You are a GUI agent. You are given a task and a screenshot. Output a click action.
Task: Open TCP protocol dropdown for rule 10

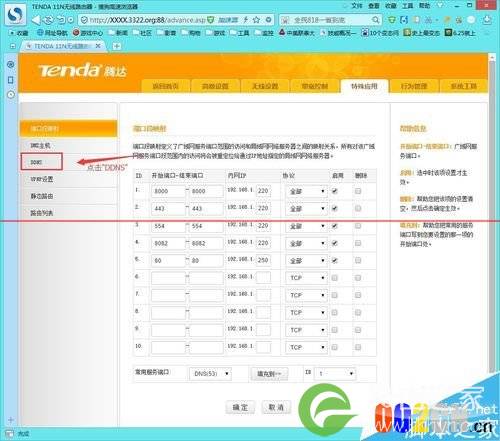click(x=307, y=347)
